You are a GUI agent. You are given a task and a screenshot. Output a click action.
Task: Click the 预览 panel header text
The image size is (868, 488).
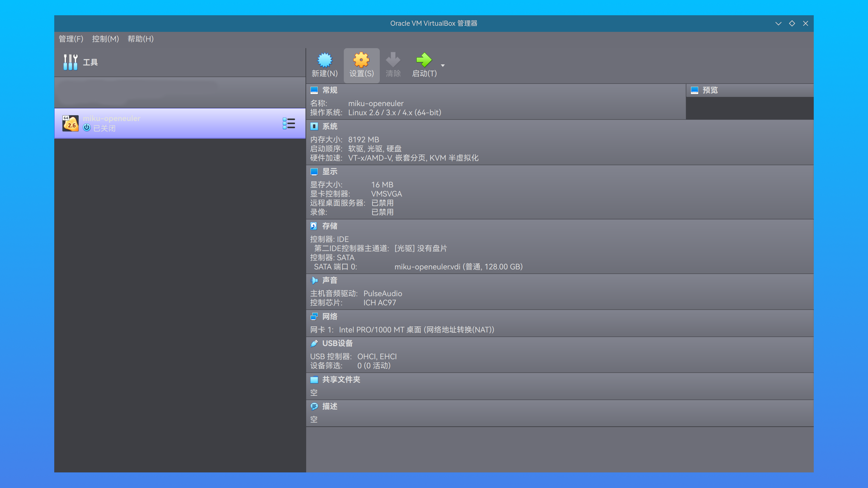[710, 90]
